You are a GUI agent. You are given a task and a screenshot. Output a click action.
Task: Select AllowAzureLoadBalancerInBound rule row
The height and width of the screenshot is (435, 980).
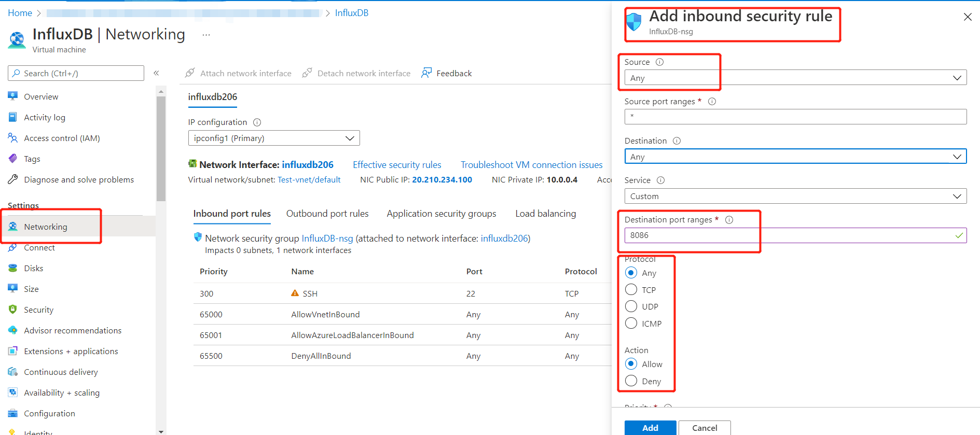click(x=402, y=335)
